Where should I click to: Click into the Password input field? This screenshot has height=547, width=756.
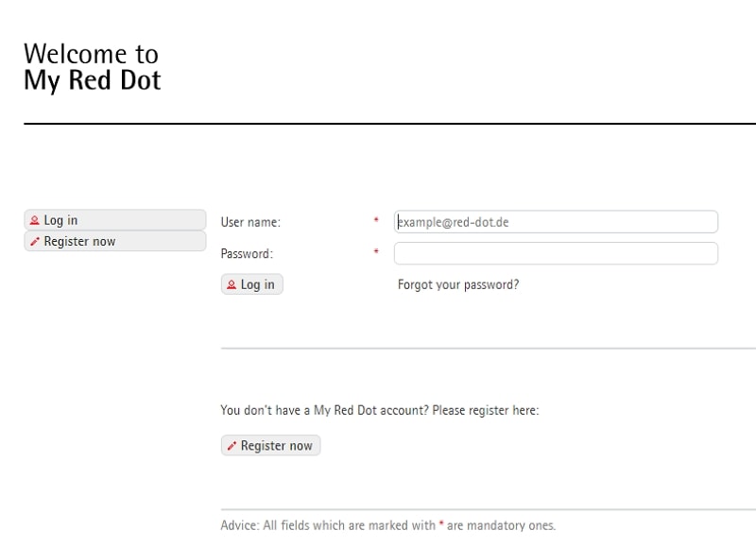[556, 253]
